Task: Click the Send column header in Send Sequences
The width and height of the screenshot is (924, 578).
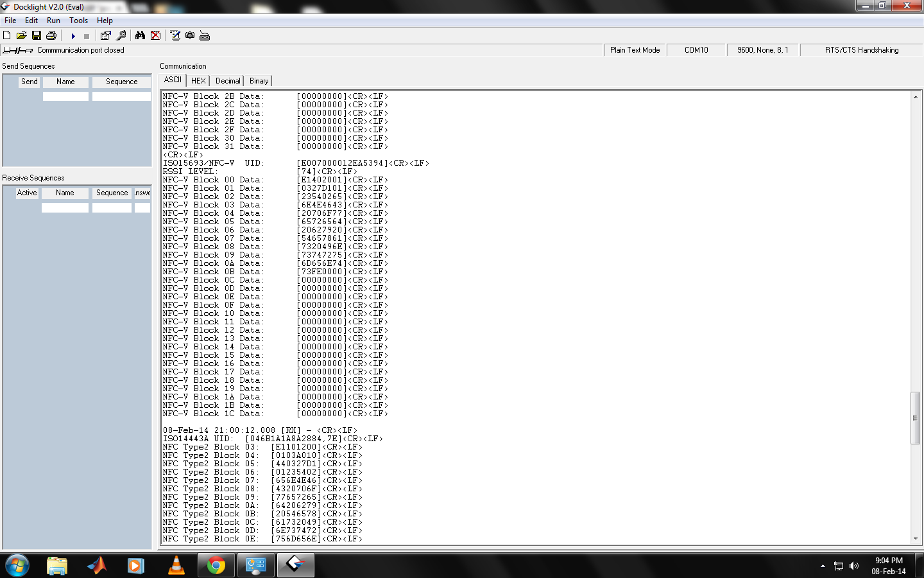Action: (x=30, y=82)
